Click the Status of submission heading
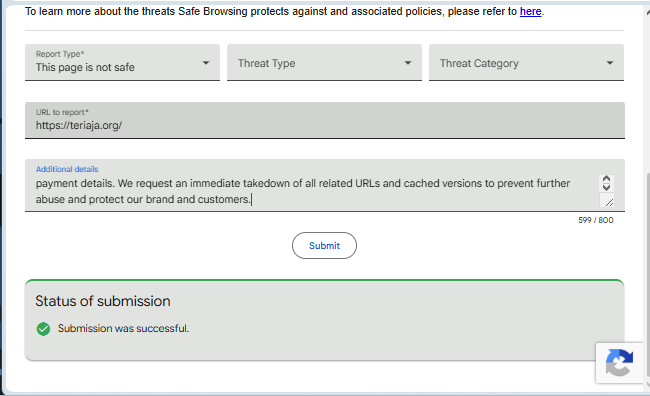Screen dimensions: 650x396 [103, 301]
